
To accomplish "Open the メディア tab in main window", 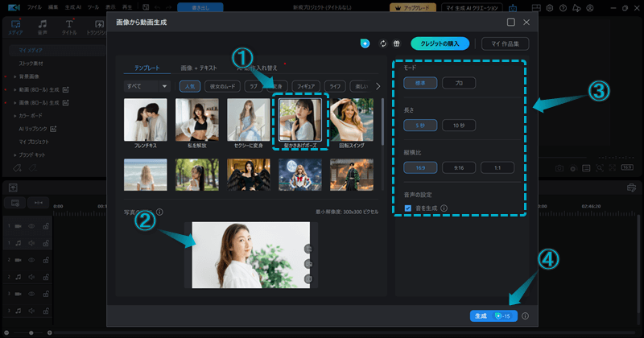I will [15, 27].
